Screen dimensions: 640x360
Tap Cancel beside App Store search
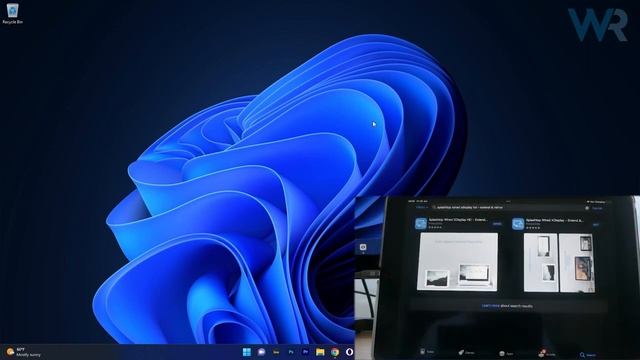coord(597,208)
